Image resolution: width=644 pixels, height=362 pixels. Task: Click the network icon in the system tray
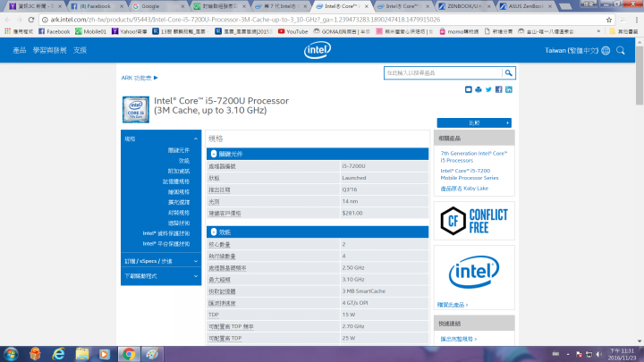click(x=589, y=354)
